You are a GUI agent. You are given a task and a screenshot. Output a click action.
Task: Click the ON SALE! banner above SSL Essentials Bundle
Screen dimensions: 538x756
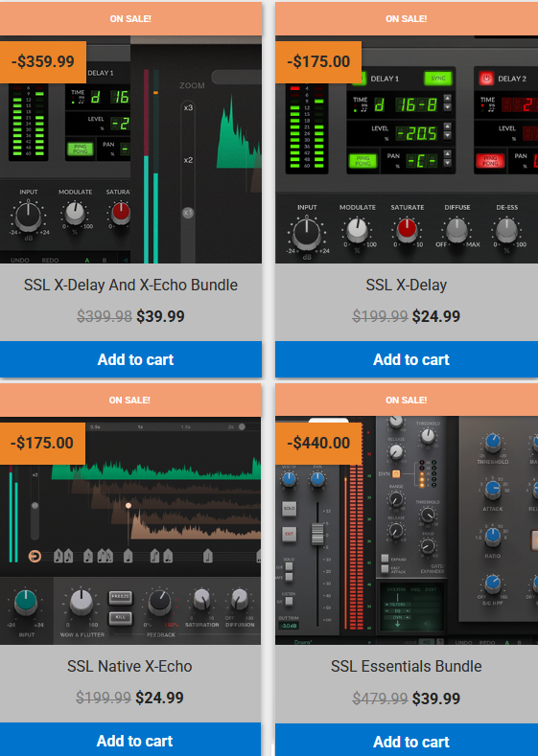(407, 401)
